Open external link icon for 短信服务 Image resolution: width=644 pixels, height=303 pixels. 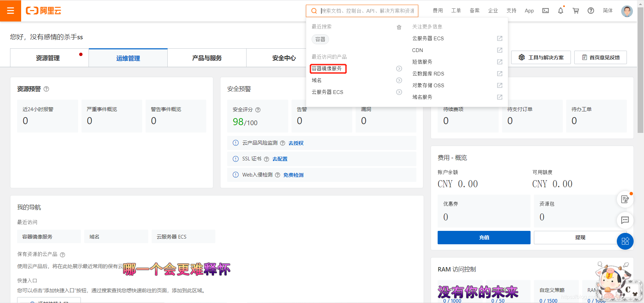tap(500, 62)
